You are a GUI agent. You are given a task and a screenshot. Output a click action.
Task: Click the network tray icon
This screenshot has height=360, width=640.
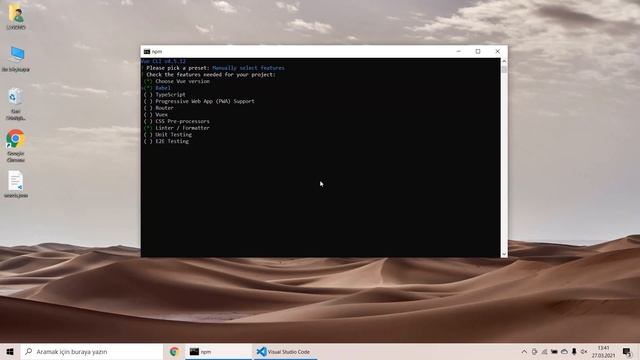point(544,351)
